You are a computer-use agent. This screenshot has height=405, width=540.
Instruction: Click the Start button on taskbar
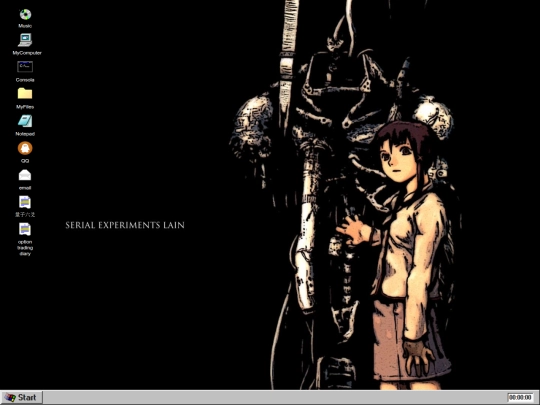click(x=21, y=397)
